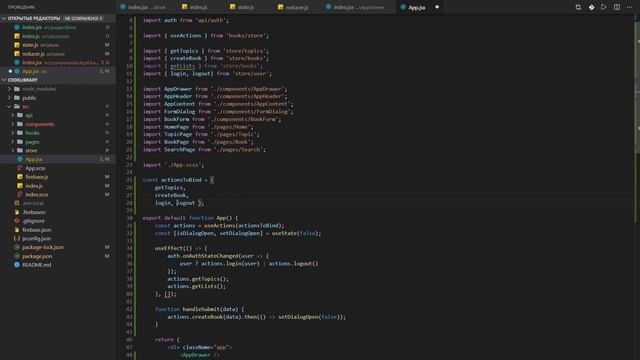Switch to the index.js tab
This screenshot has width=640, height=360.
click(x=198, y=7)
